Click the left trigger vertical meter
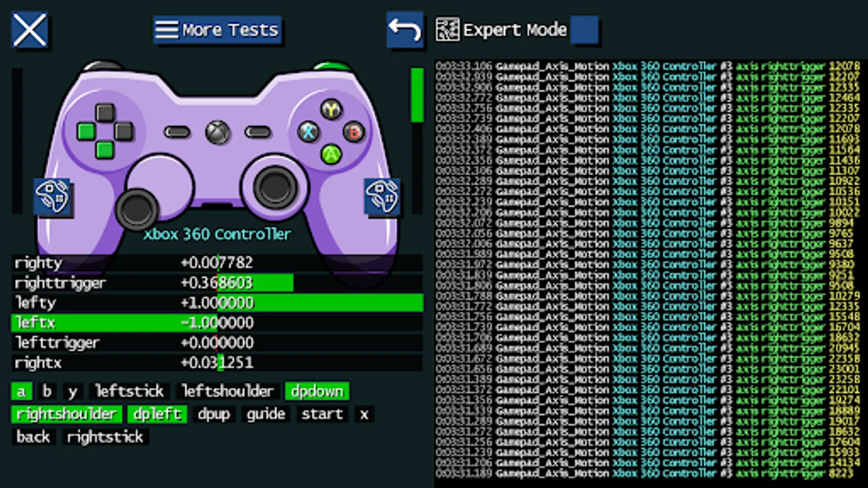The width and height of the screenshot is (868, 488). (17, 140)
